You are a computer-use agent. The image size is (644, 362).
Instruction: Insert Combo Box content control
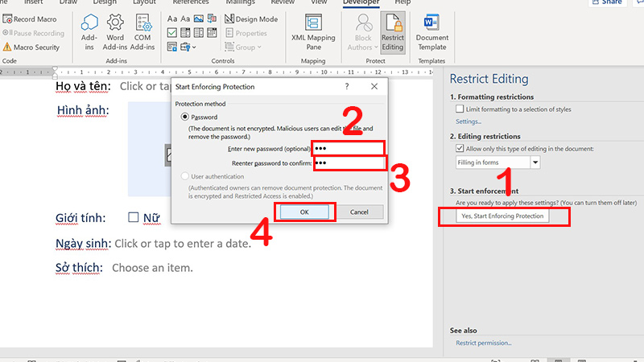coord(185,33)
